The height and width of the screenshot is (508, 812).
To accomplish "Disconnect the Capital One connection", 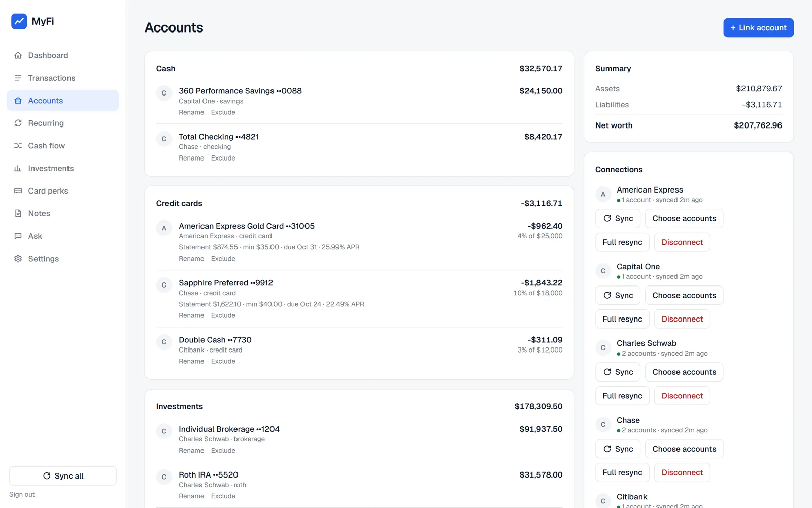I will [682, 319].
